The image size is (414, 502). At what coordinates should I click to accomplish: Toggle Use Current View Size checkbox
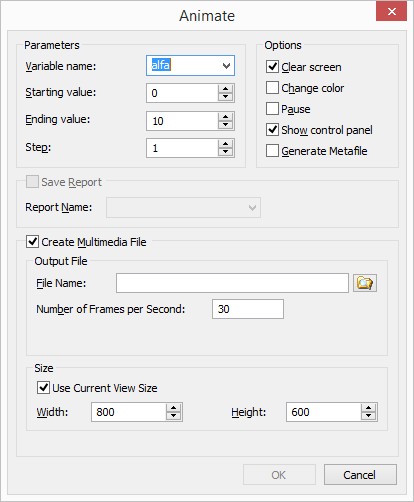point(43,387)
